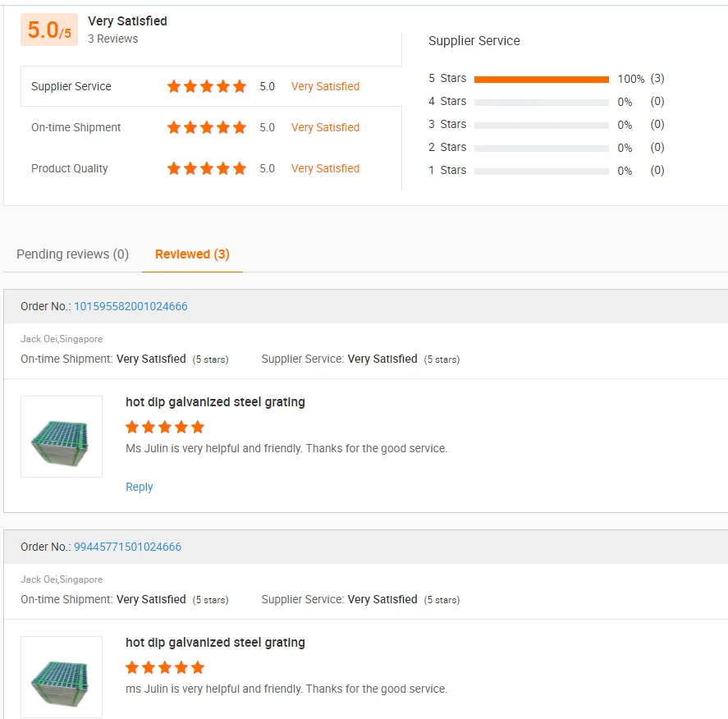
Task: Open order number 101595582001024666
Action: pos(130,306)
